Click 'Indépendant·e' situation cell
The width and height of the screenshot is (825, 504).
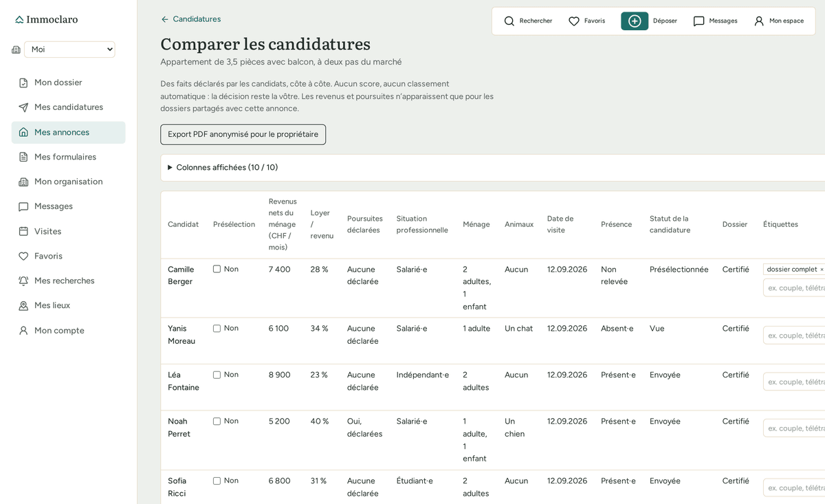pos(423,375)
